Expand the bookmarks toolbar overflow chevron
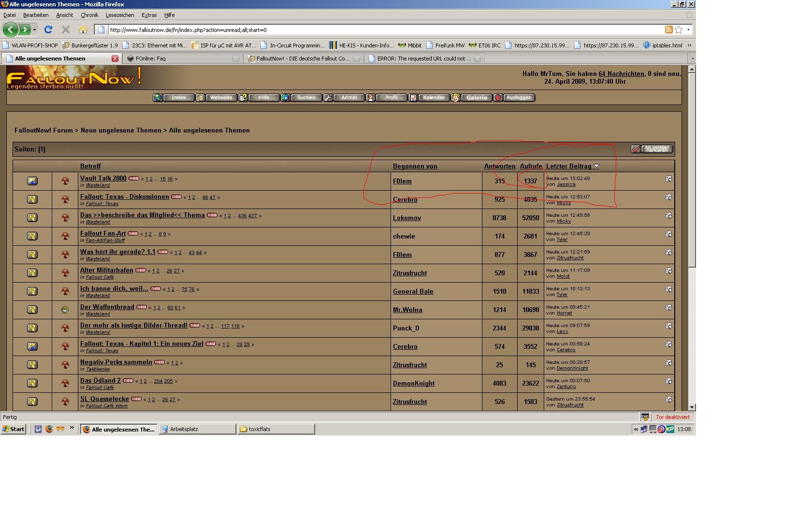This screenshot has width=812, height=508. (x=689, y=45)
